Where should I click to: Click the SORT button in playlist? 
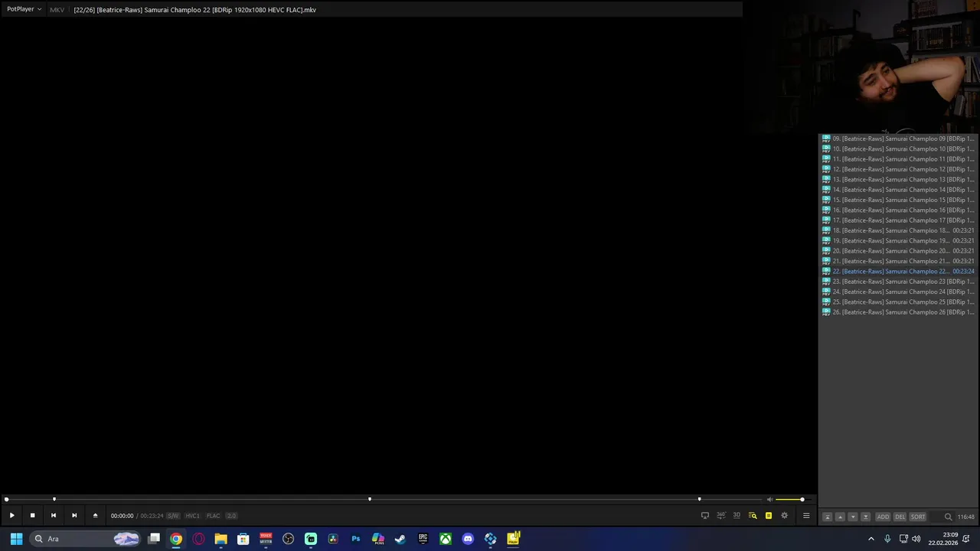pos(918,517)
